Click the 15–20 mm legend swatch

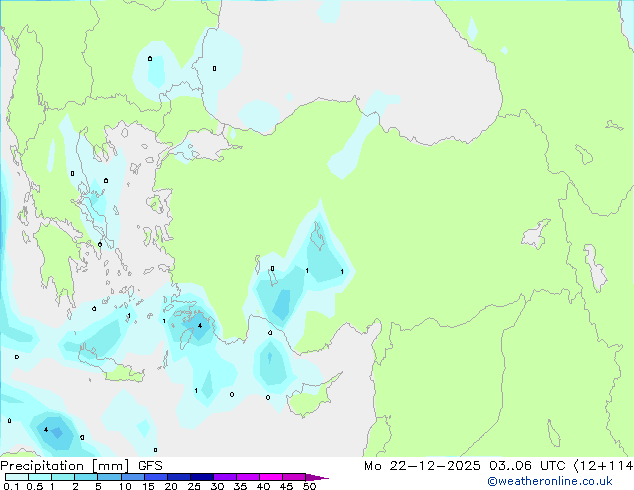pyautogui.click(x=155, y=477)
